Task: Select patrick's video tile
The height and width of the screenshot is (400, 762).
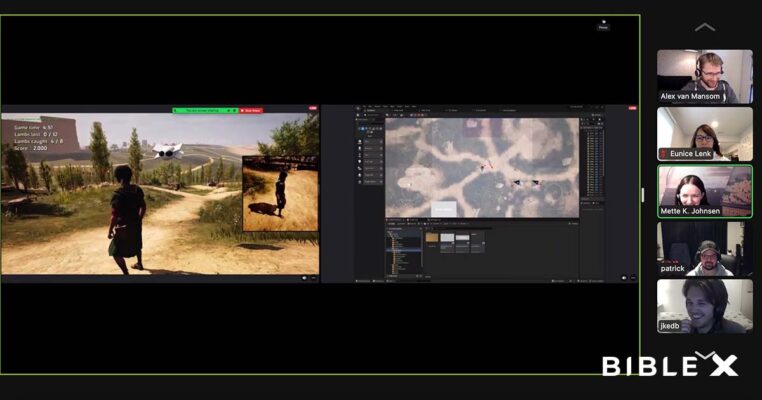Action: (x=705, y=249)
